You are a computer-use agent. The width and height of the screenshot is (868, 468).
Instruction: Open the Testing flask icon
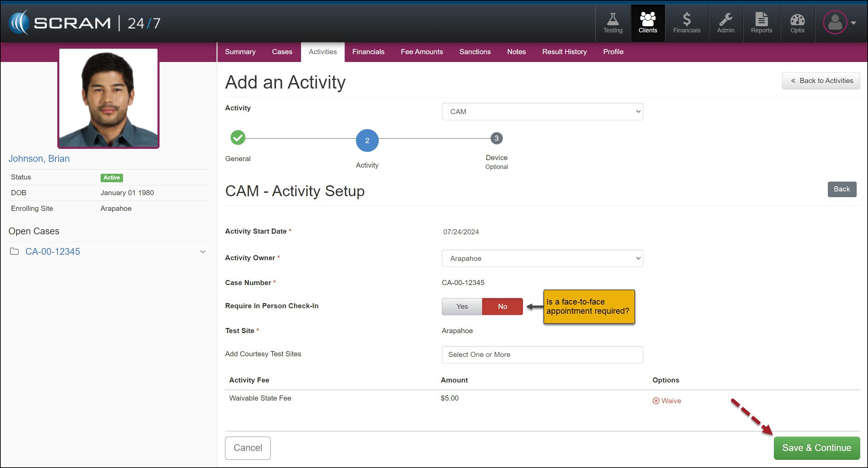pos(613,20)
